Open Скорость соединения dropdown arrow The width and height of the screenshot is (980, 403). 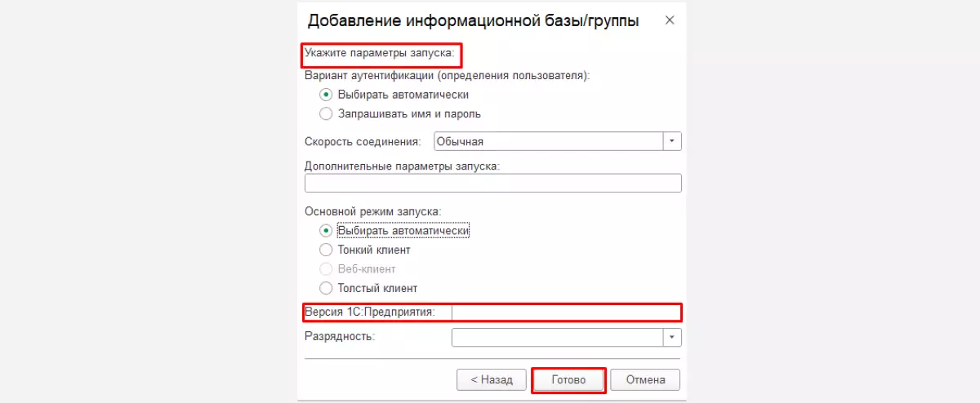672,141
